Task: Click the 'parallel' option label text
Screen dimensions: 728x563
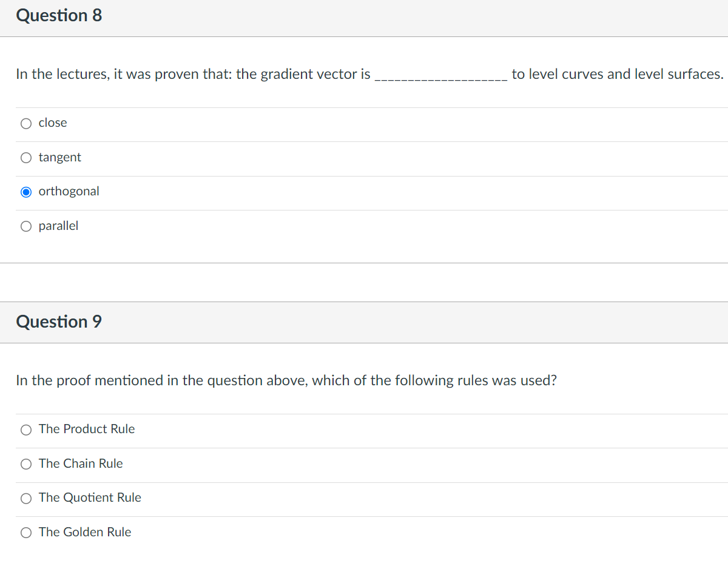Action: coord(58,225)
